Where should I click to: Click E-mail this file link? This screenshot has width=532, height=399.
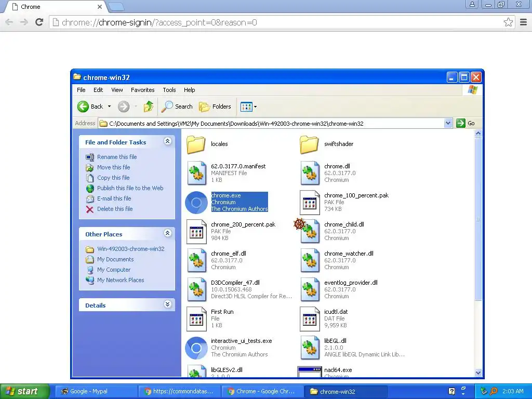(114, 198)
